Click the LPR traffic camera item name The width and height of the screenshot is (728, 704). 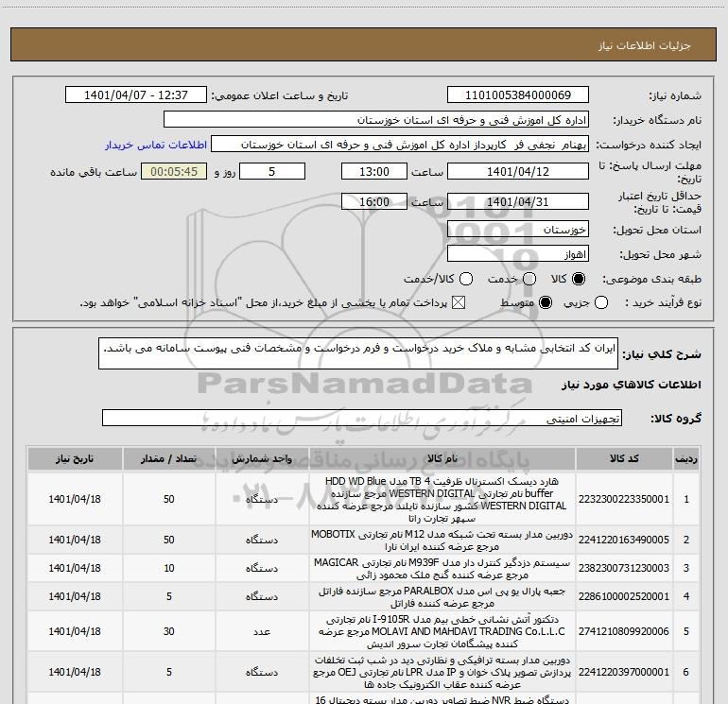pyautogui.click(x=442, y=672)
